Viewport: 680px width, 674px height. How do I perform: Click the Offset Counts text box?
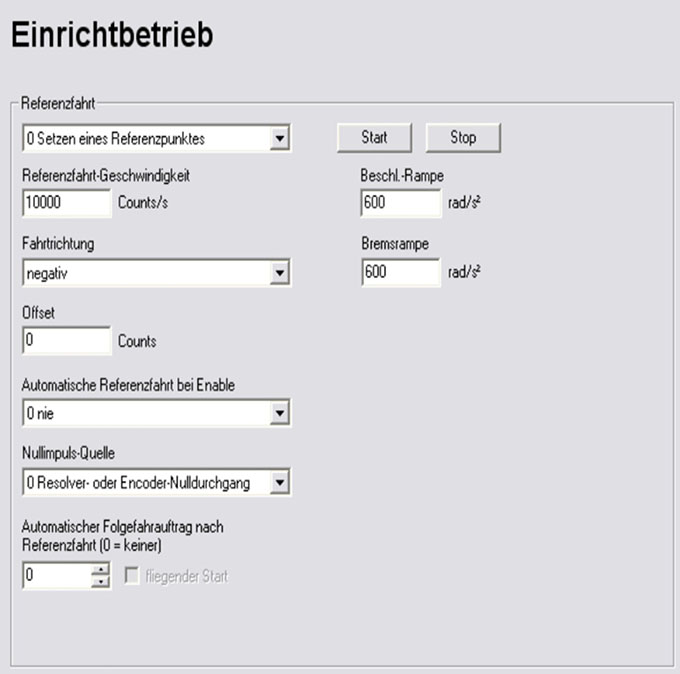65,341
